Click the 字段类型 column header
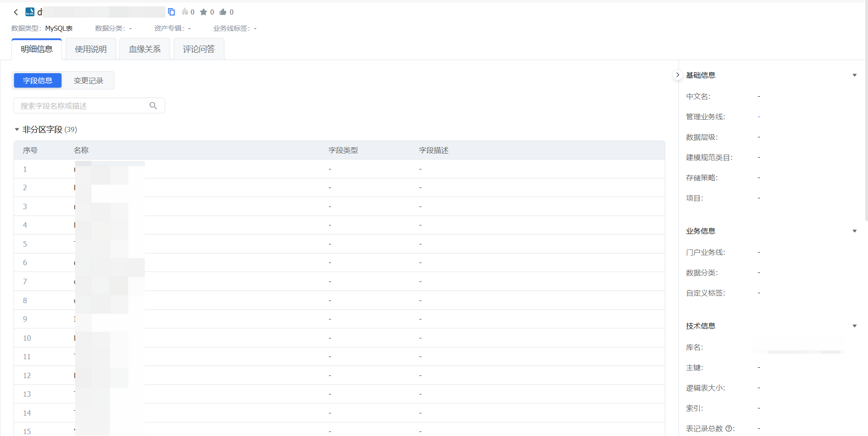Screen dimensions: 868x436 click(343, 150)
